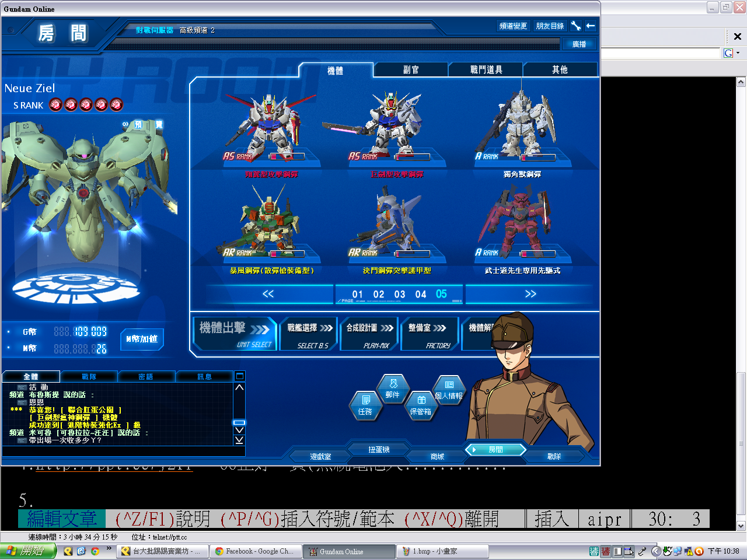Jump to unit page 05
Screen dimensions: 747x560
(441, 295)
